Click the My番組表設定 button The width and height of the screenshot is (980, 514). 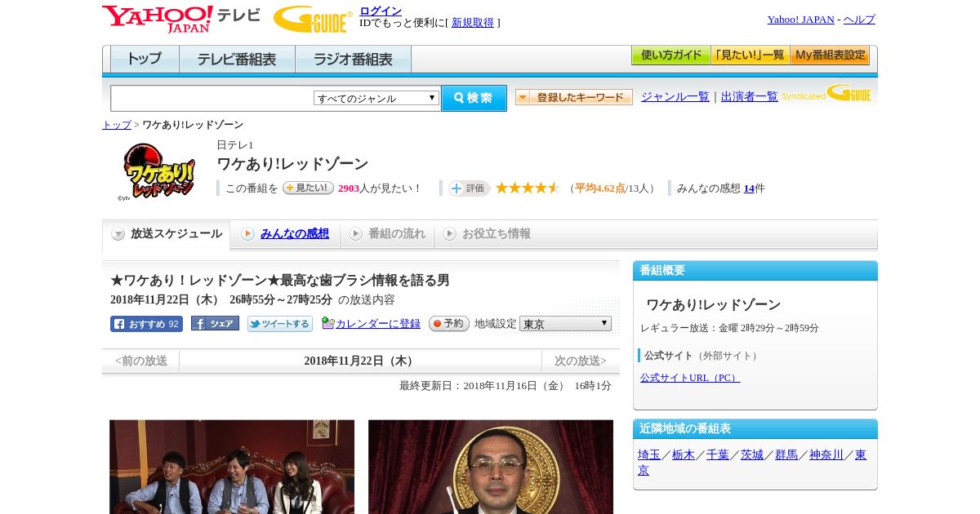click(830, 55)
